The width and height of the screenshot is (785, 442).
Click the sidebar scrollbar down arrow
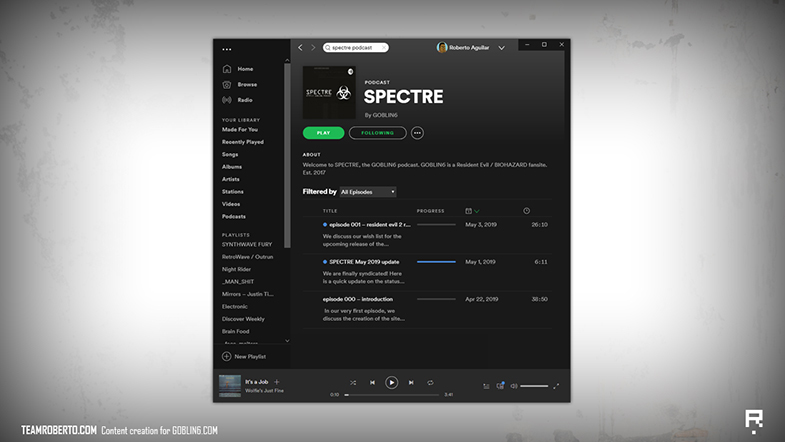(287, 341)
